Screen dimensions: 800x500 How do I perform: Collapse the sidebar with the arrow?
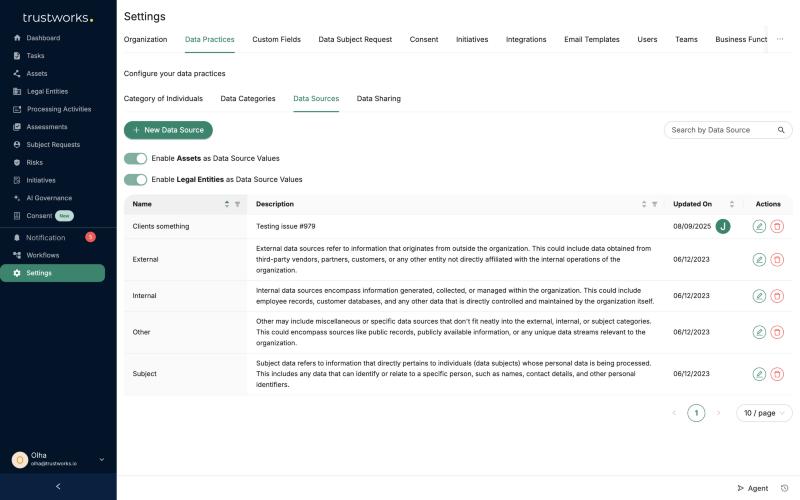[58, 486]
